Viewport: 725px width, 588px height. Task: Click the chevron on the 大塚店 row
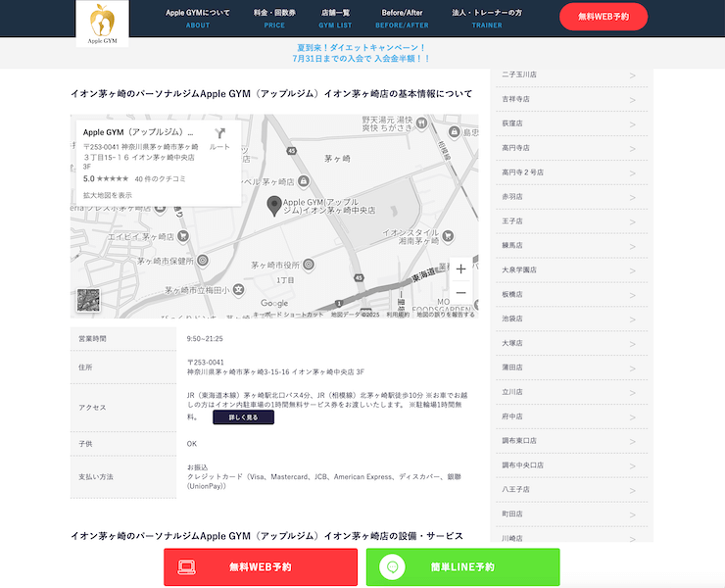point(633,344)
